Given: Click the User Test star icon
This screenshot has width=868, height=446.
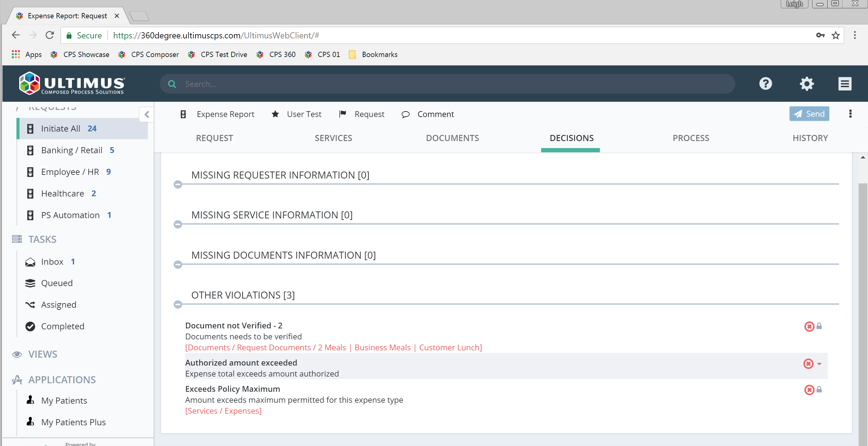Looking at the screenshot, I should (275, 114).
